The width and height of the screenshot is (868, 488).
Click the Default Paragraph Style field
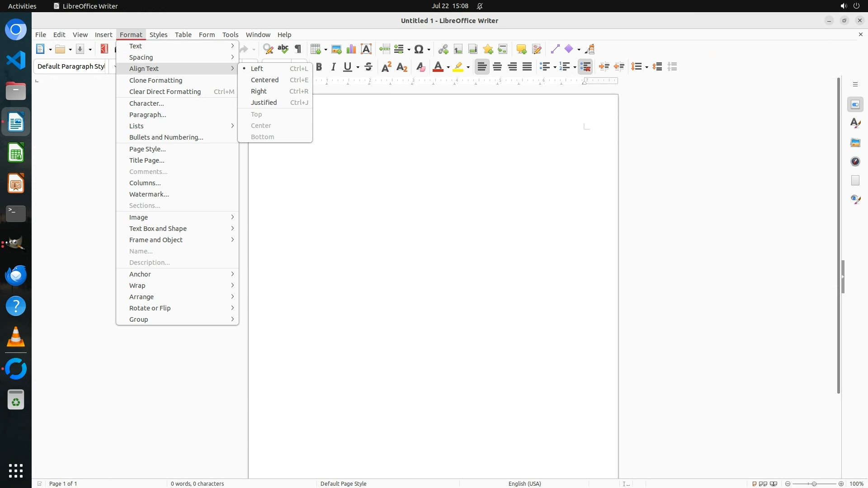click(x=71, y=66)
